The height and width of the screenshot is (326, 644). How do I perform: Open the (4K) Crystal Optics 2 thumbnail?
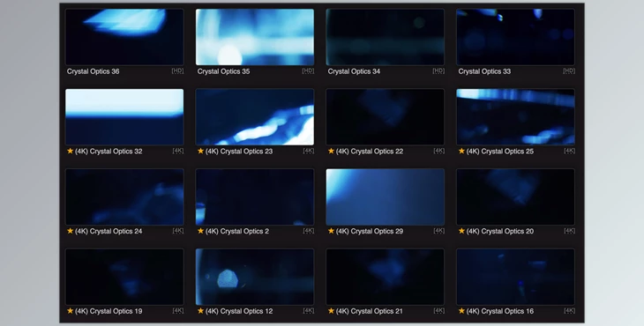pyautogui.click(x=255, y=196)
